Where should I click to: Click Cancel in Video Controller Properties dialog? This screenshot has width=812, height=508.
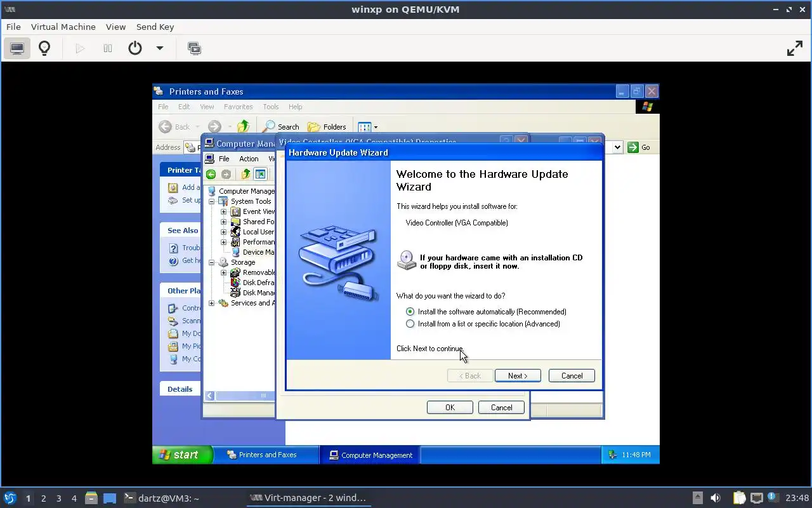pyautogui.click(x=501, y=408)
